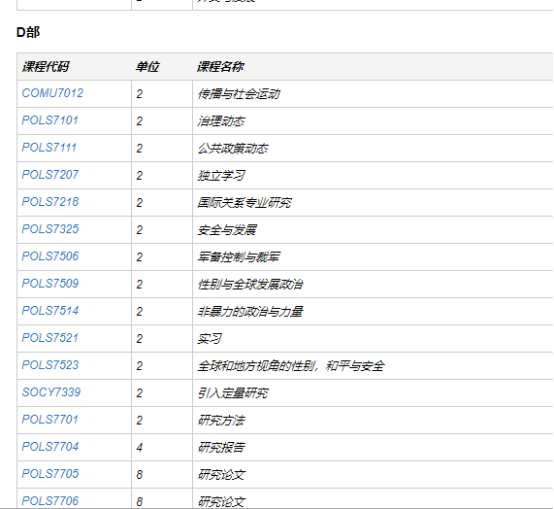
Task: Open the POLS7509 course link
Action: point(50,284)
